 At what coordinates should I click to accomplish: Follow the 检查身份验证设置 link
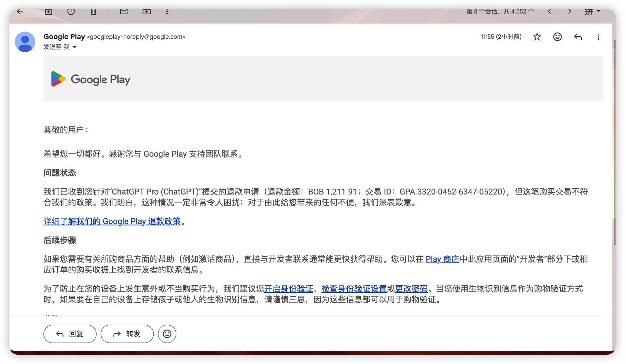[x=354, y=289]
